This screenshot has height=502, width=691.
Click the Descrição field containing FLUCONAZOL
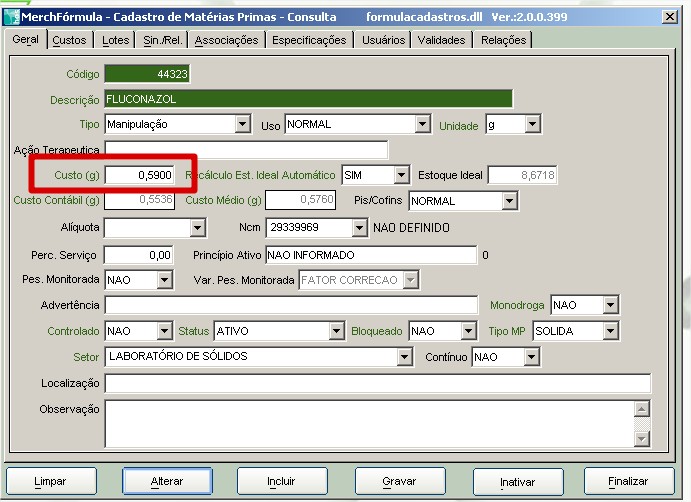point(308,100)
